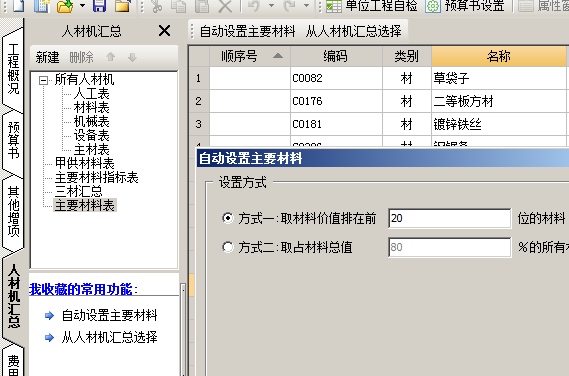The height and width of the screenshot is (376, 569).
Task: Click the 镀锌铁丝 name cell
Action: pyautogui.click(x=499, y=124)
